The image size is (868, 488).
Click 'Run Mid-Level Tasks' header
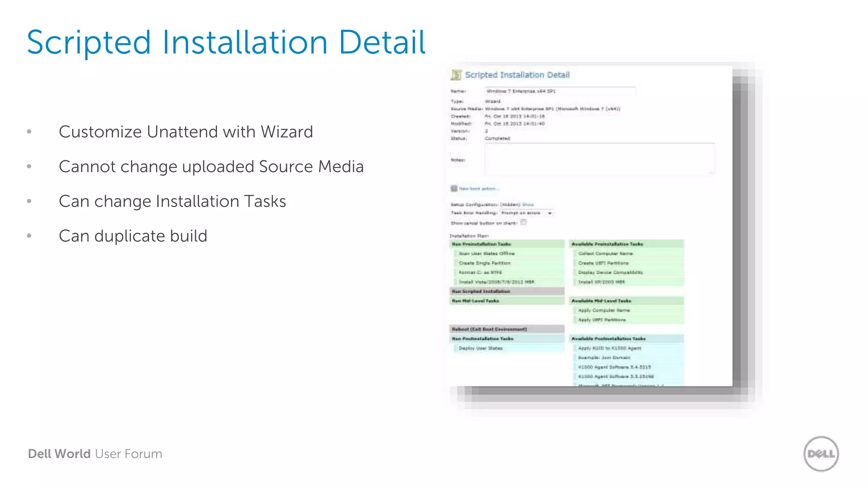point(507,301)
